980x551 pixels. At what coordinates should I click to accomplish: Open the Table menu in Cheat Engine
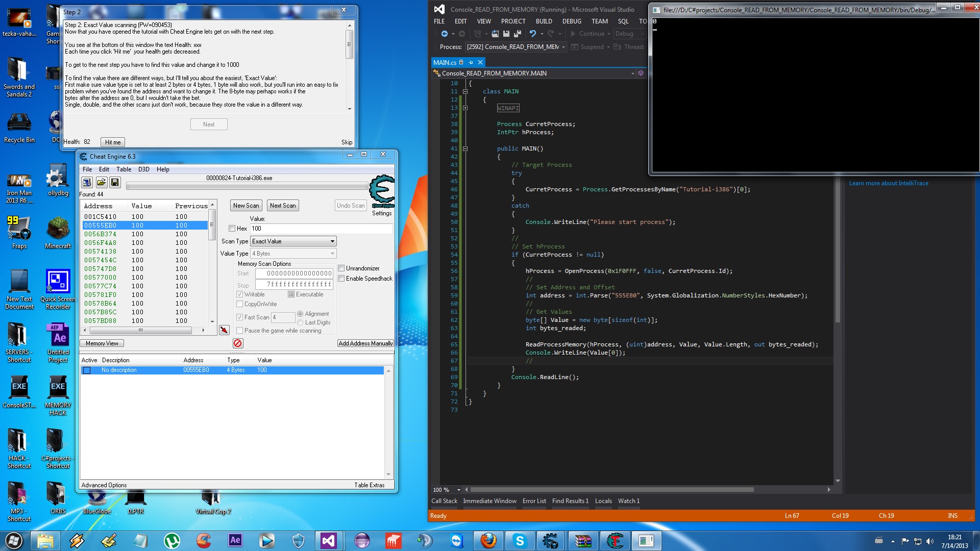pyautogui.click(x=124, y=169)
